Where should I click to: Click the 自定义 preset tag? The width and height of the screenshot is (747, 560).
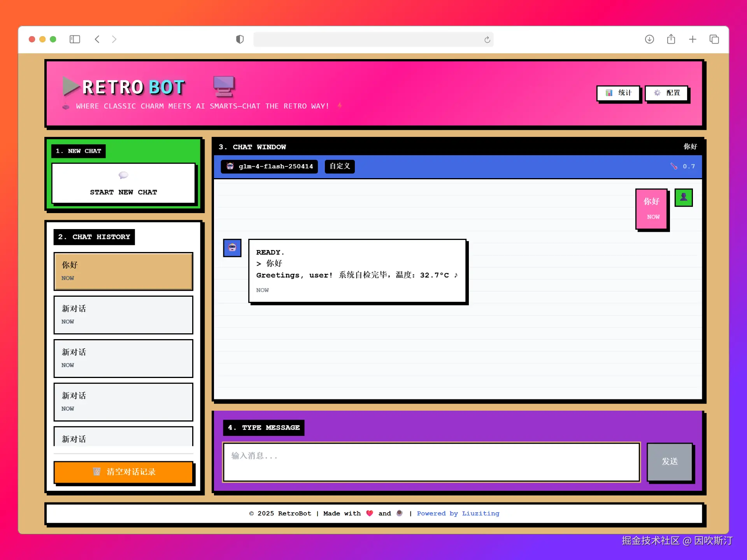340,166
